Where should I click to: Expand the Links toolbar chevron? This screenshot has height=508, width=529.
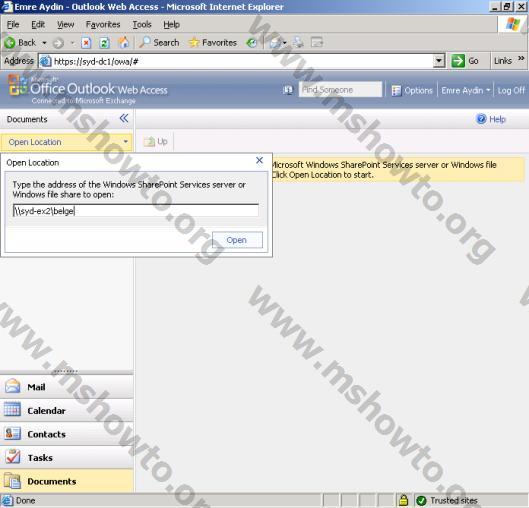[521, 59]
